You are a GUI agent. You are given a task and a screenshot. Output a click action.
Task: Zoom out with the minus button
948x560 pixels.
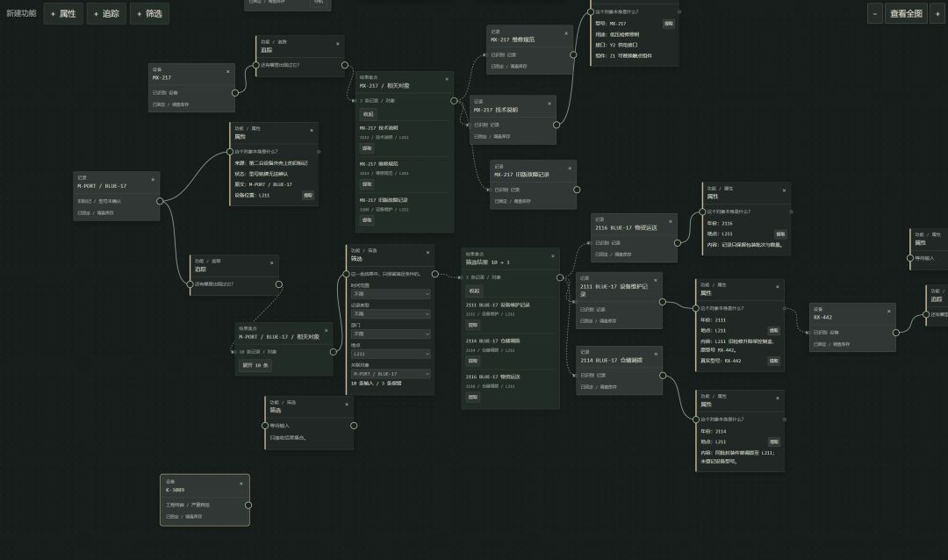click(x=875, y=13)
